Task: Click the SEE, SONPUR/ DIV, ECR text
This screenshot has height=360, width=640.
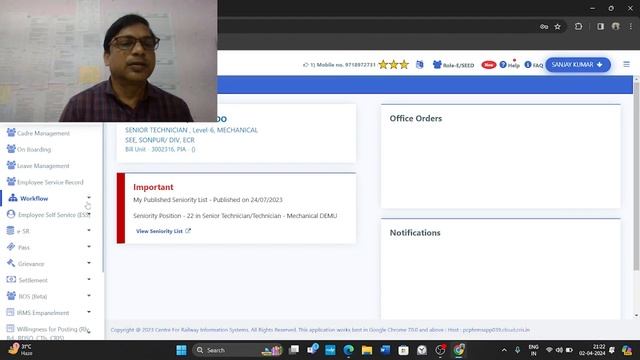Action: pos(160,140)
